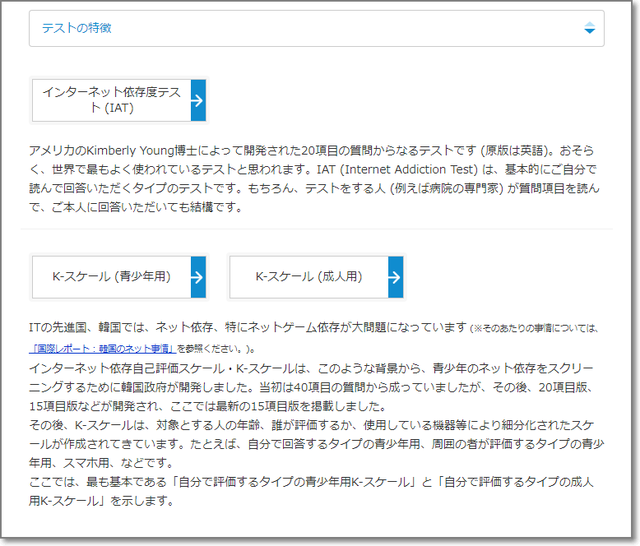The height and width of the screenshot is (546, 640).
Task: Follow the 国際レポート：韓国のネット事情 link
Action: point(101,348)
